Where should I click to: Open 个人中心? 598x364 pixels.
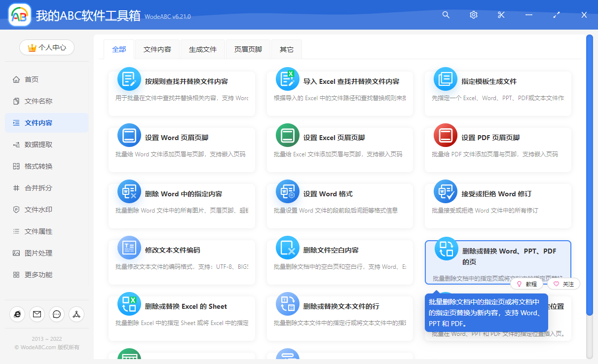(46, 47)
